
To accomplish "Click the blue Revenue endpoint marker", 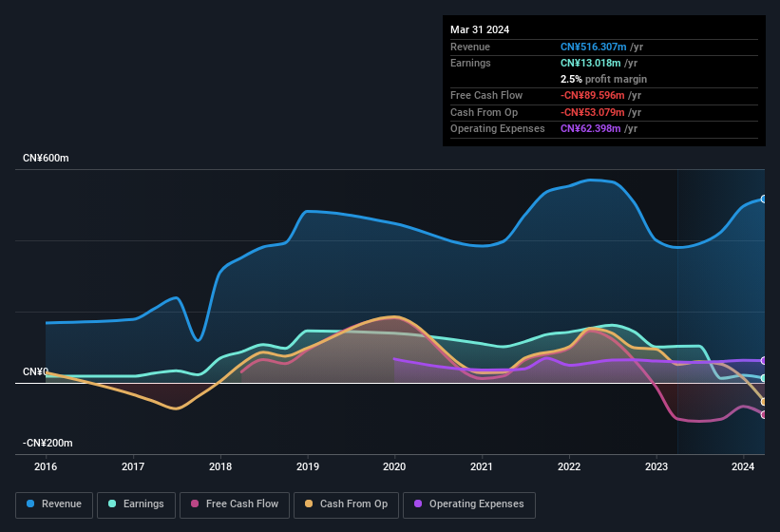I will (764, 199).
